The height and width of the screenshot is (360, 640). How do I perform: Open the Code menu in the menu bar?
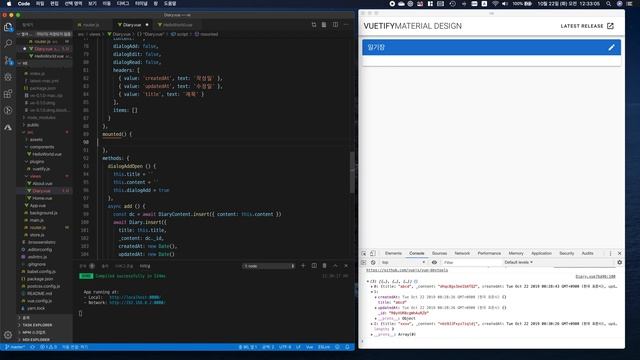(x=24, y=4)
